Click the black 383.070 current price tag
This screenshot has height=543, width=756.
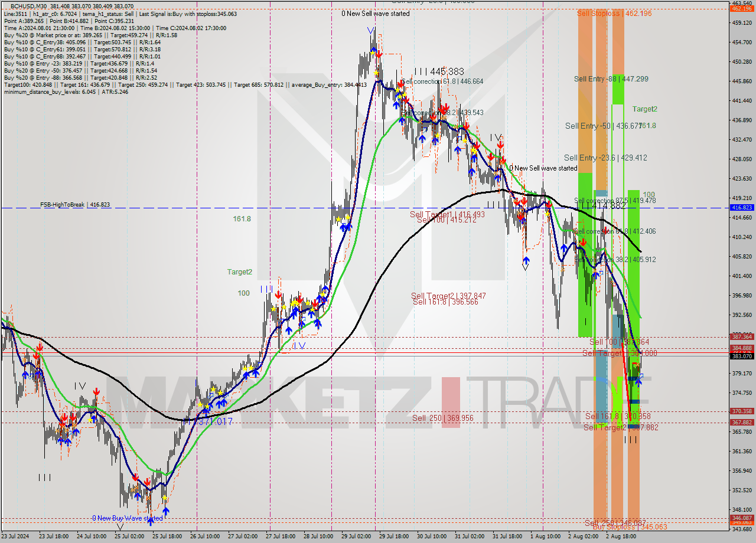[x=741, y=356]
